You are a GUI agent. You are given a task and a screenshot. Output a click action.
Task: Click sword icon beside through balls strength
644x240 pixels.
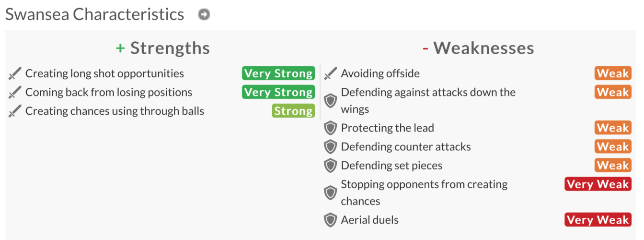pyautogui.click(x=15, y=111)
